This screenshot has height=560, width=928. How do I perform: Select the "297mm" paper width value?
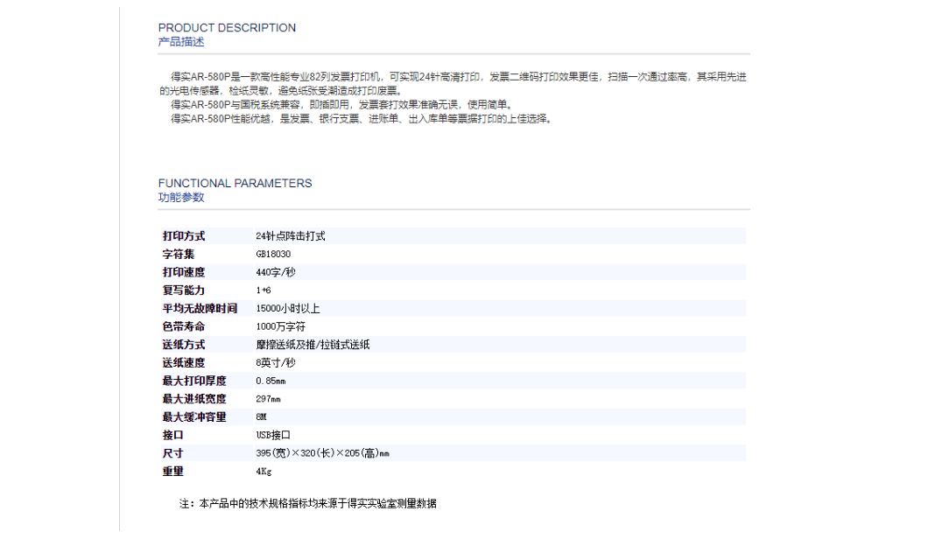pyautogui.click(x=268, y=399)
